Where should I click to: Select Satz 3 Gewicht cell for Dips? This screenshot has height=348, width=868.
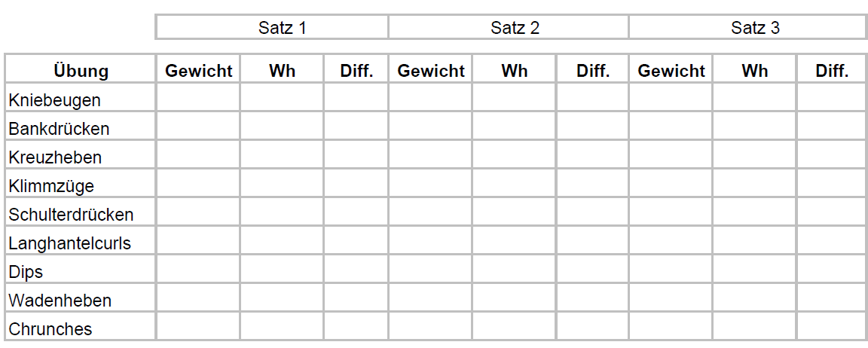(671, 271)
